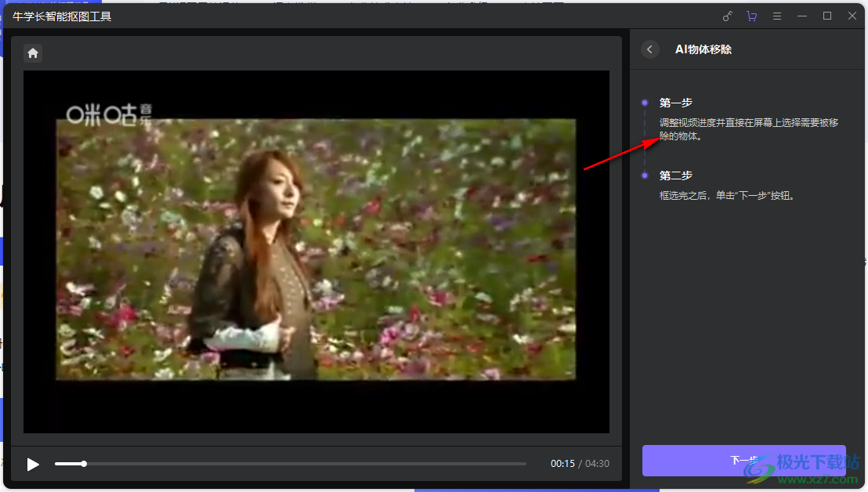Open the shopping cart purchase icon
The height and width of the screenshot is (492, 868).
pos(751,16)
